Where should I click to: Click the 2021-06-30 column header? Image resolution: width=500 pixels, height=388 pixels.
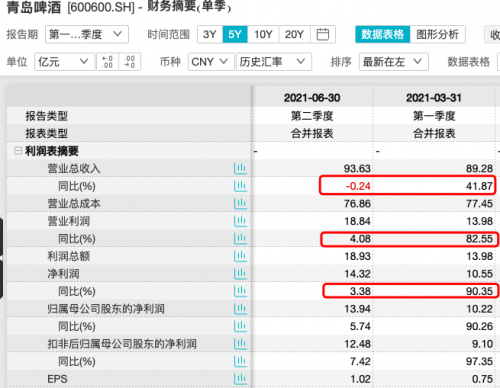[x=312, y=98]
